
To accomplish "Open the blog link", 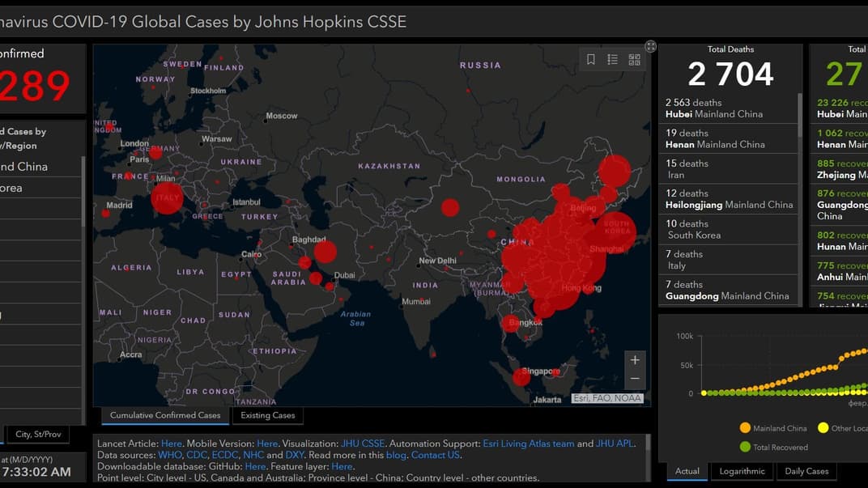I will point(396,456).
